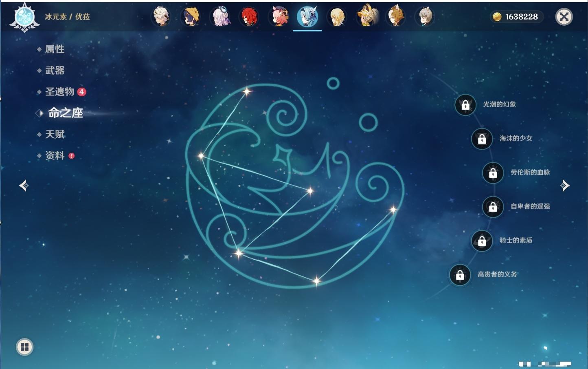Go to the 圣遗物 artifacts page
The image size is (588, 369).
59,92
